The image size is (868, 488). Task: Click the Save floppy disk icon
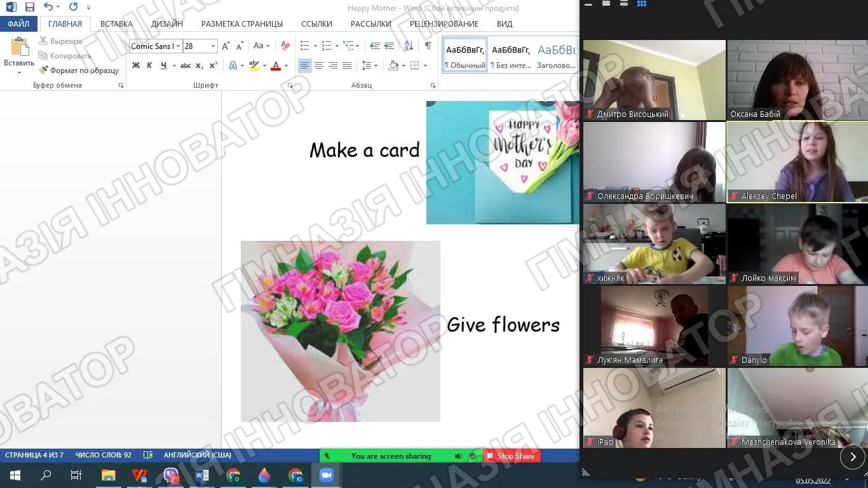tap(29, 7)
